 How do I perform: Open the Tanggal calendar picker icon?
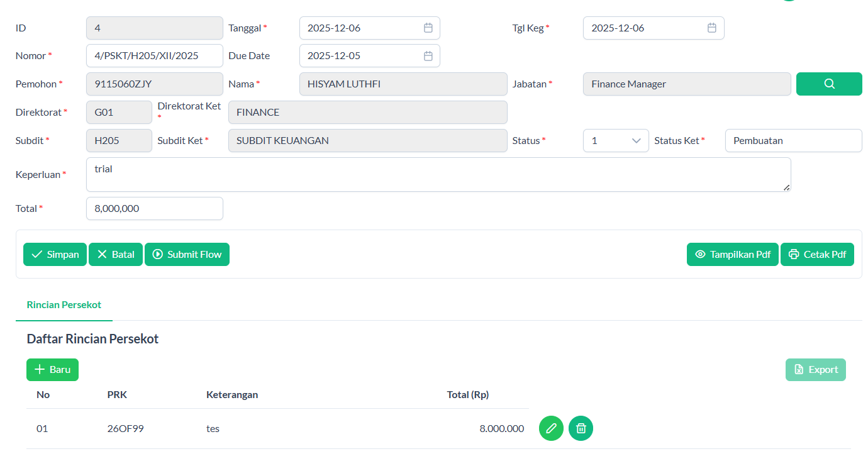[x=428, y=28]
